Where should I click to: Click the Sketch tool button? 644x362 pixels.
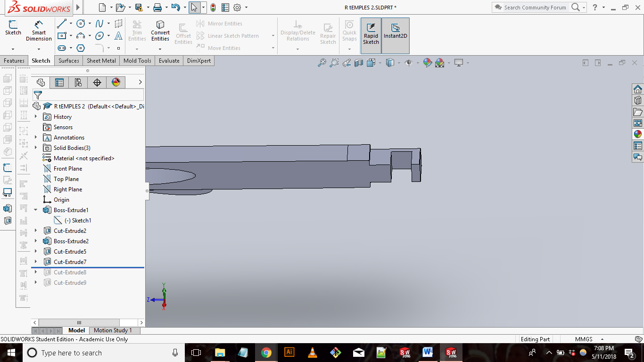(x=13, y=28)
